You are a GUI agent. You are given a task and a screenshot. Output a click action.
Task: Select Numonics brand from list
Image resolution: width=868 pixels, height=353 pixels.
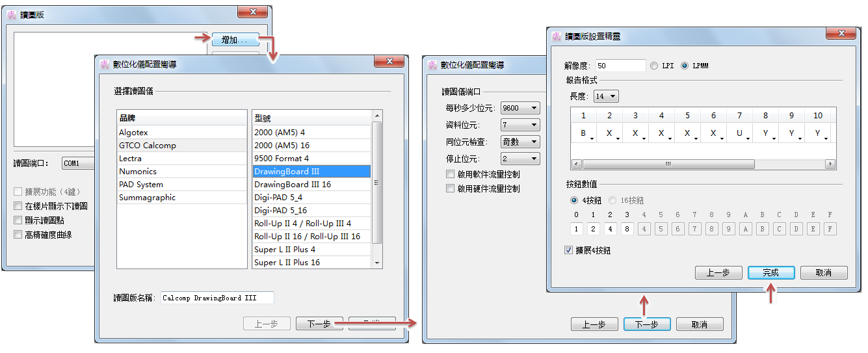[x=138, y=172]
